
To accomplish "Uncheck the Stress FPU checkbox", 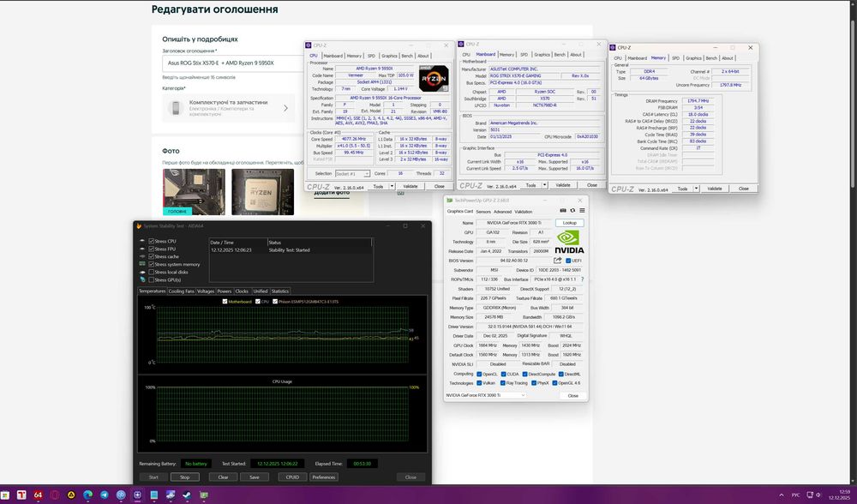I will point(153,249).
